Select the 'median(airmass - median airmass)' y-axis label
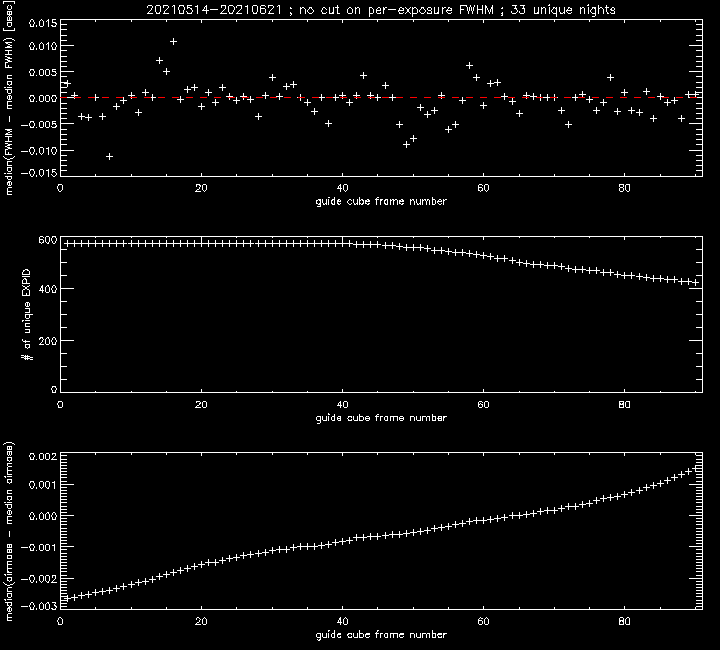 pyautogui.click(x=10, y=532)
